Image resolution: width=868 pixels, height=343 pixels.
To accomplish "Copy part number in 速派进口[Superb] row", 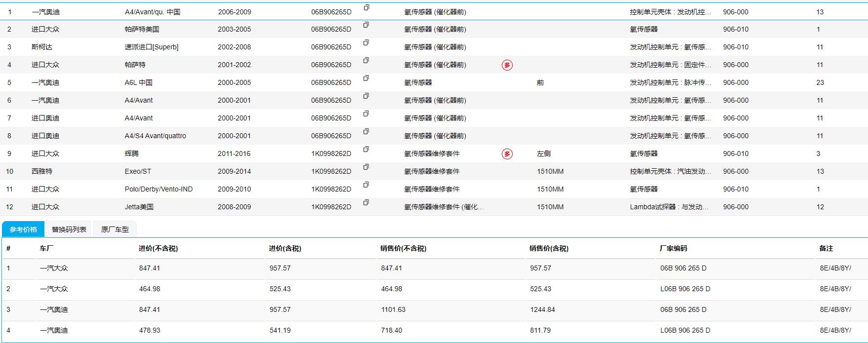I will click(x=366, y=43).
